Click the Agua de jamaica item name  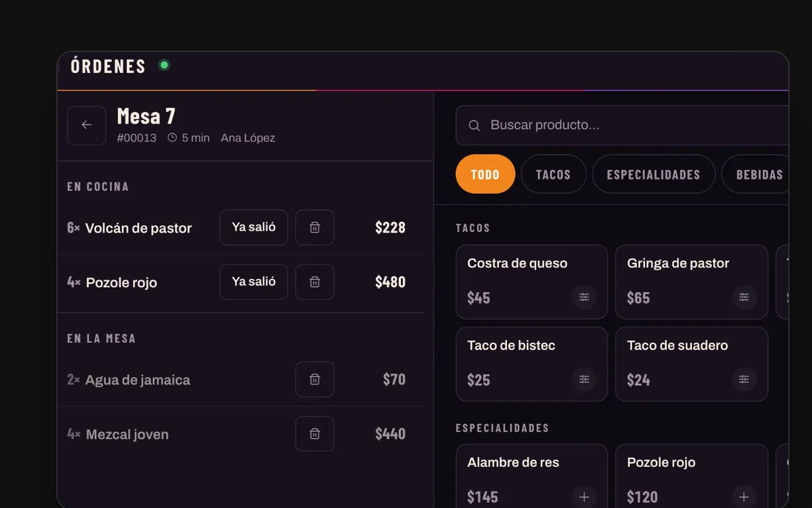click(x=138, y=380)
